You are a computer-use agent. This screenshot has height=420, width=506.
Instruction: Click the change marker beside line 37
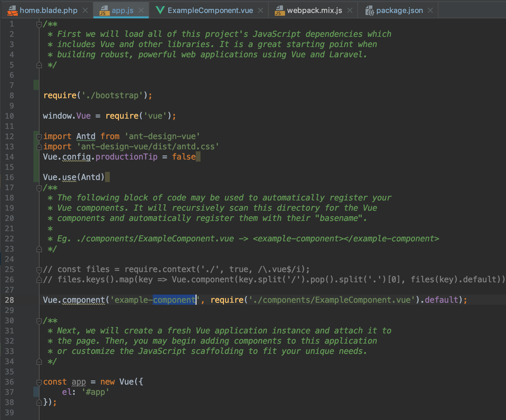point(36,392)
